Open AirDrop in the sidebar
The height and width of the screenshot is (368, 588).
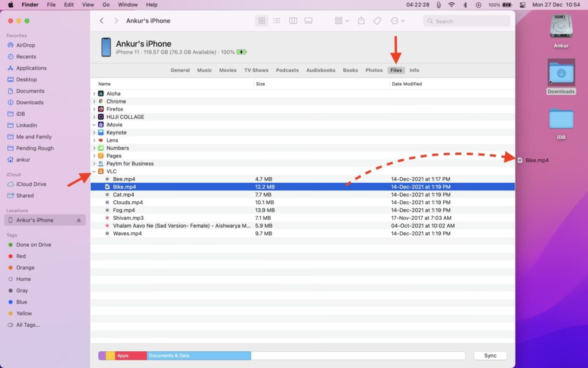tap(25, 45)
